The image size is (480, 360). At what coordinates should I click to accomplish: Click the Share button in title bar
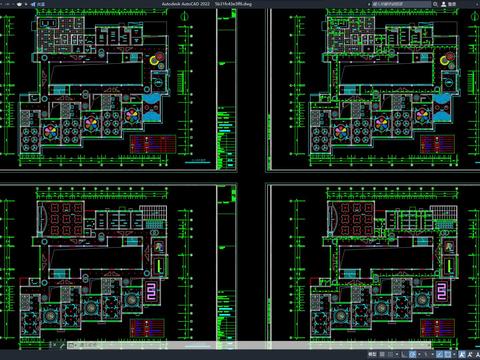(38, 4)
